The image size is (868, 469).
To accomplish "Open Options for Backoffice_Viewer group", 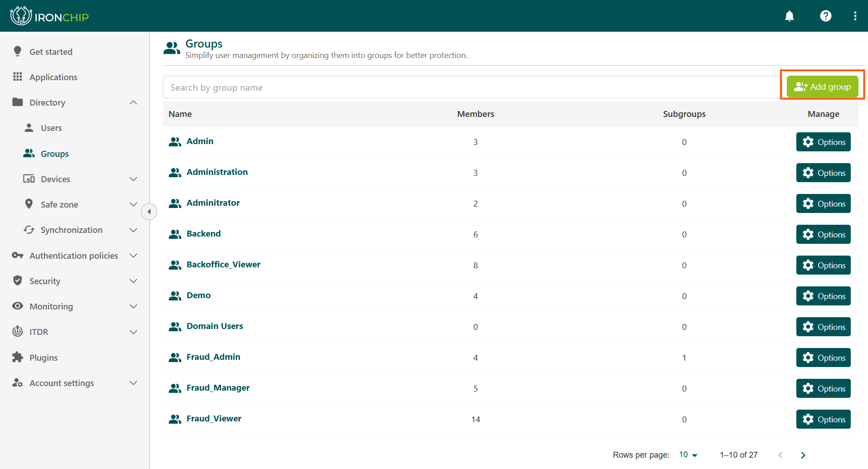I will point(823,265).
